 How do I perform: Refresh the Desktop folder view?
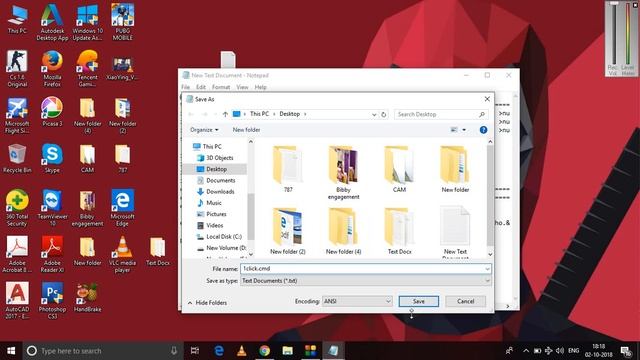click(x=384, y=115)
